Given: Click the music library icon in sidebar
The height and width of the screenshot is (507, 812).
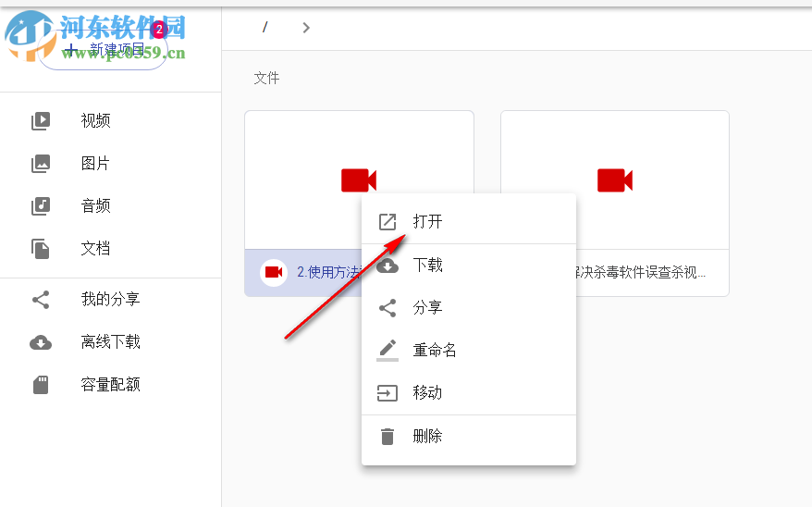Looking at the screenshot, I should point(41,206).
